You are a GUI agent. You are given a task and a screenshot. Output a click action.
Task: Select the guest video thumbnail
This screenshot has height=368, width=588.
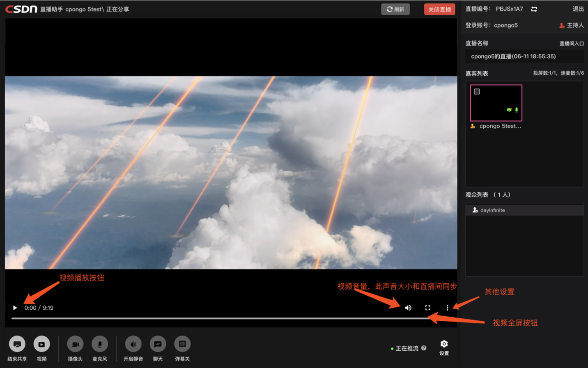click(x=496, y=103)
